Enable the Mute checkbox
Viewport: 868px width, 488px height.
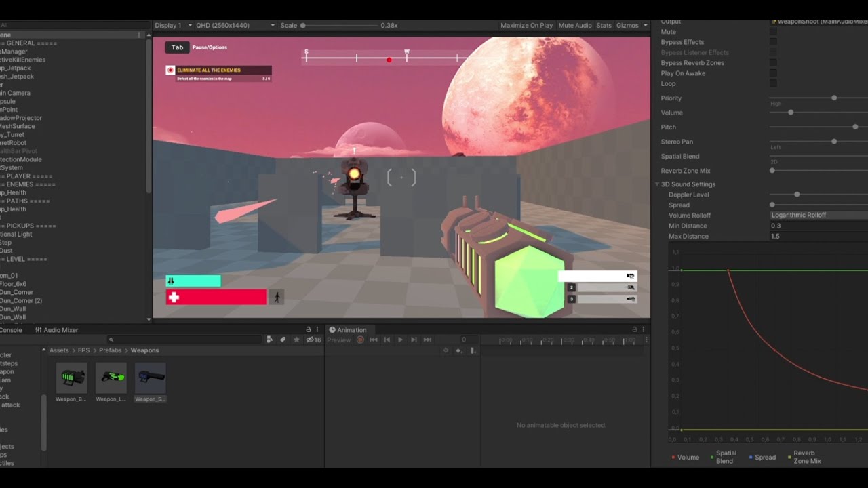pos(773,32)
